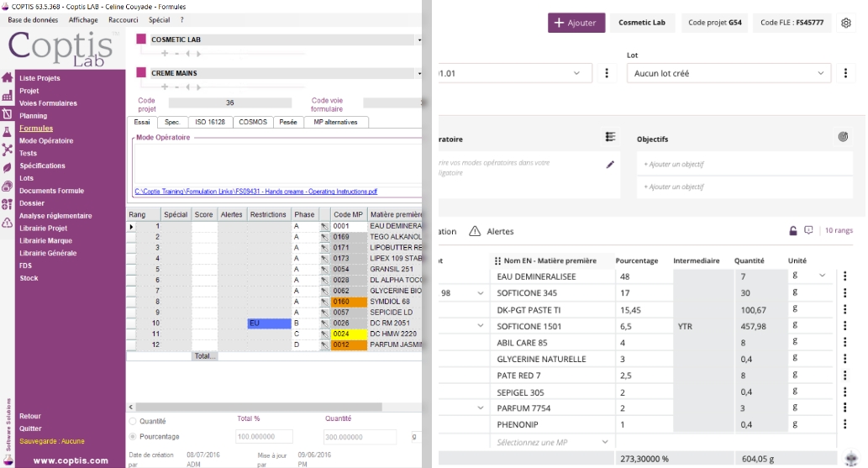Image resolution: width=868 pixels, height=468 pixels.
Task: Click the leaf icon in left sidebar
Action: point(8,167)
